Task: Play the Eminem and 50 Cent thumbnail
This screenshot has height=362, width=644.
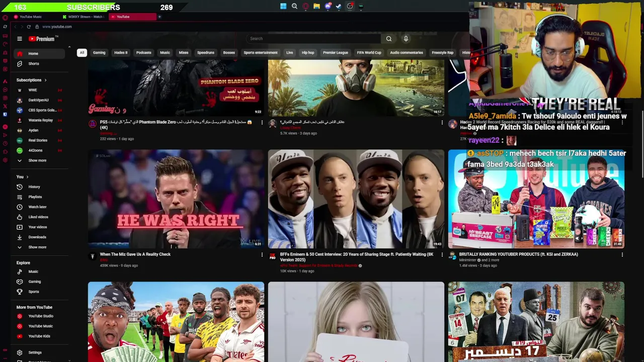Action: [x=356, y=199]
